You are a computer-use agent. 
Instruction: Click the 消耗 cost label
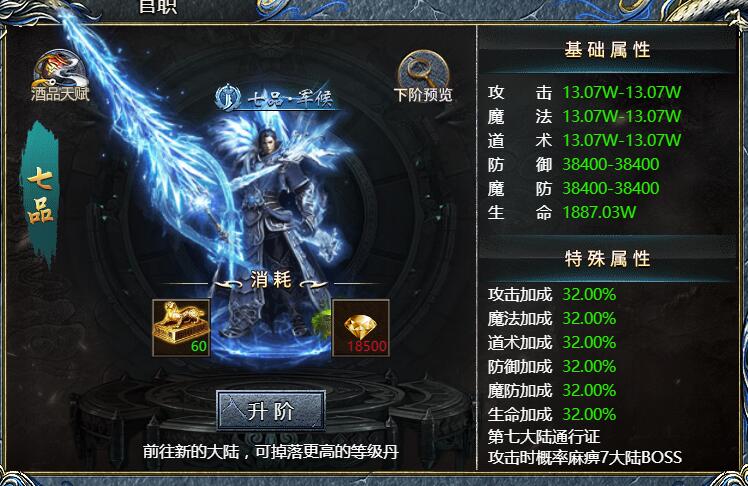pyautogui.click(x=270, y=279)
